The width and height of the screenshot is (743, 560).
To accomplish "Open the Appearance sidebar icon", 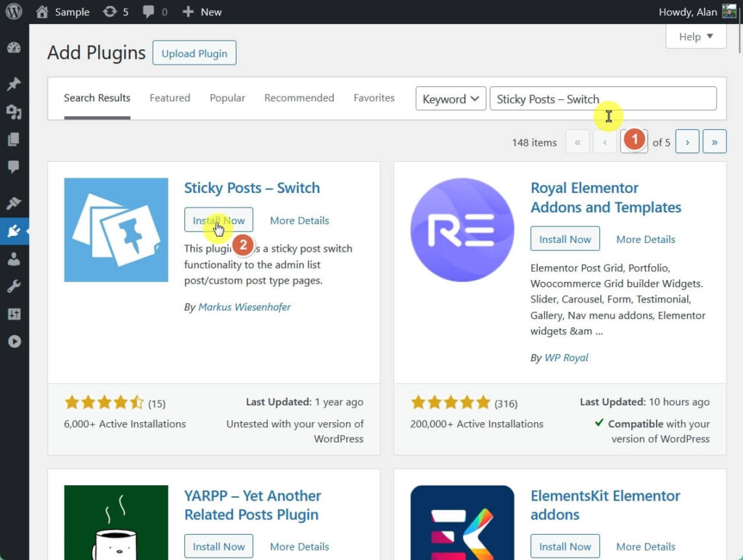I will click(15, 203).
